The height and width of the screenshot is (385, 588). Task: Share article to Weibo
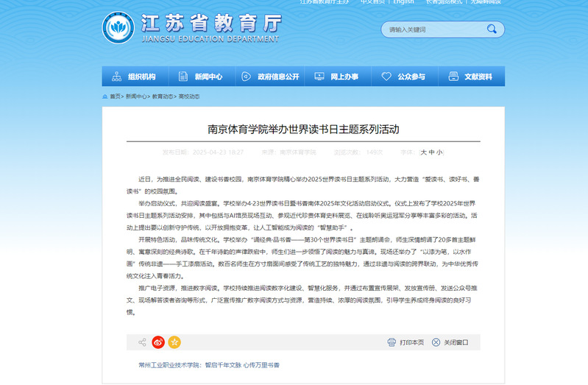point(158,342)
